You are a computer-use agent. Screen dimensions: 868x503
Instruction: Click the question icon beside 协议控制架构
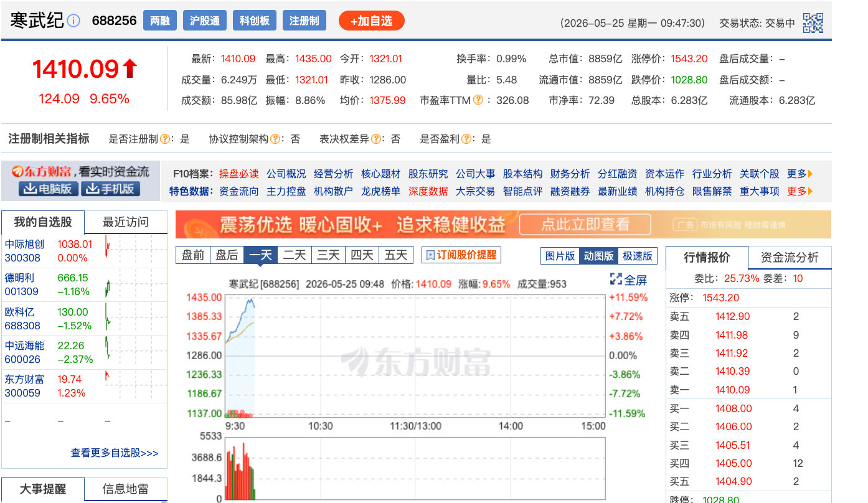[x=275, y=139]
